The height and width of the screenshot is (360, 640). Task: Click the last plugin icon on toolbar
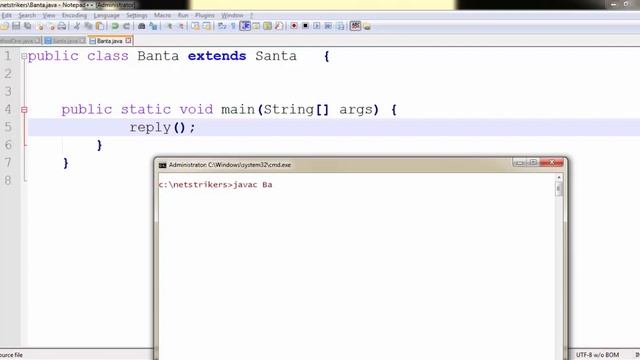(367, 27)
